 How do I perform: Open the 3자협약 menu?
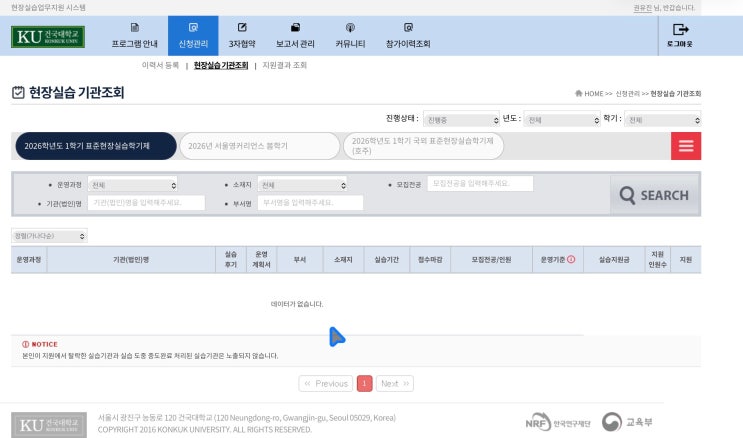(x=242, y=36)
